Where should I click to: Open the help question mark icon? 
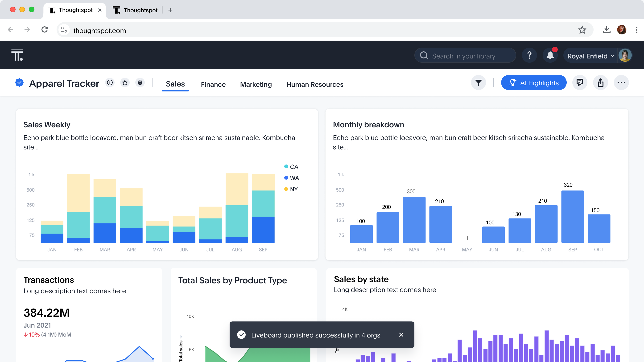pyautogui.click(x=529, y=55)
